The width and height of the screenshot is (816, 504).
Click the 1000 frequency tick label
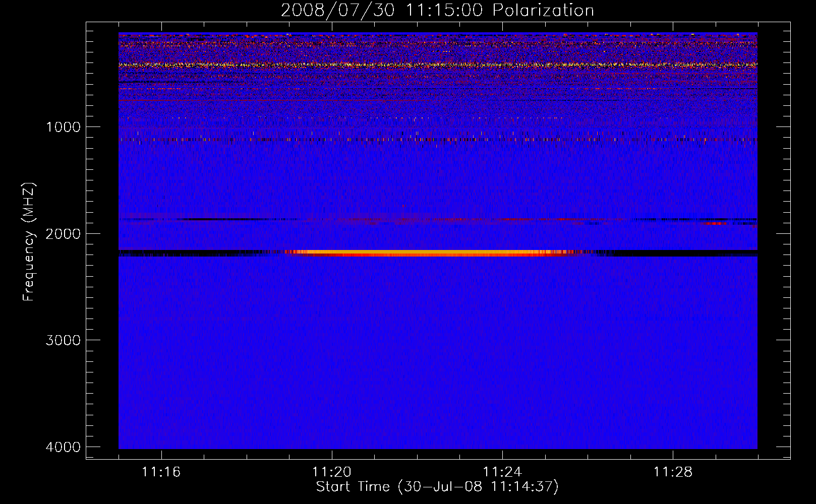63,127
